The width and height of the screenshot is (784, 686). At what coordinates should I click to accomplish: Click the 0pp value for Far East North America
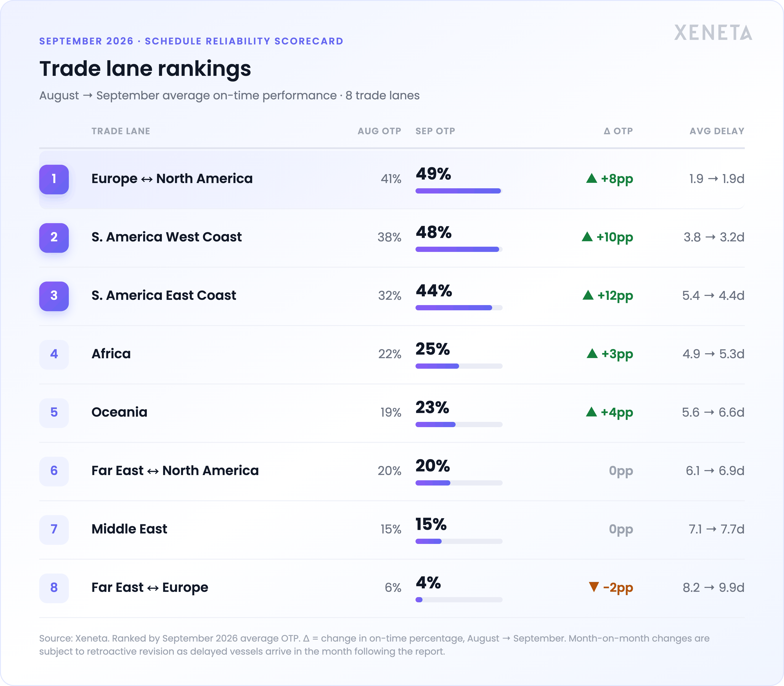(x=621, y=471)
